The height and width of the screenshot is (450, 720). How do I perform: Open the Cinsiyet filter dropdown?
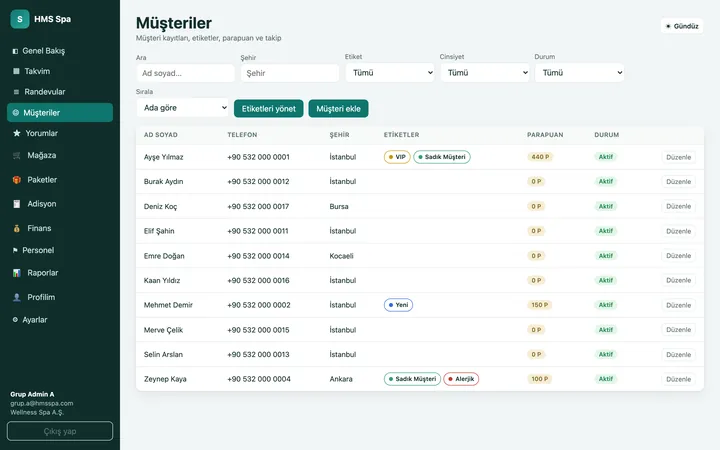click(485, 73)
